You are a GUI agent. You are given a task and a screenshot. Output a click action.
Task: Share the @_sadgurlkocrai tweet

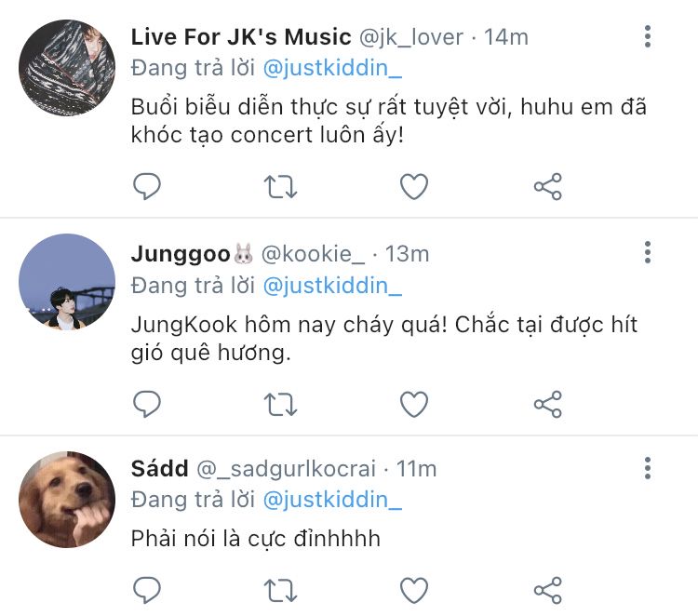click(x=548, y=590)
